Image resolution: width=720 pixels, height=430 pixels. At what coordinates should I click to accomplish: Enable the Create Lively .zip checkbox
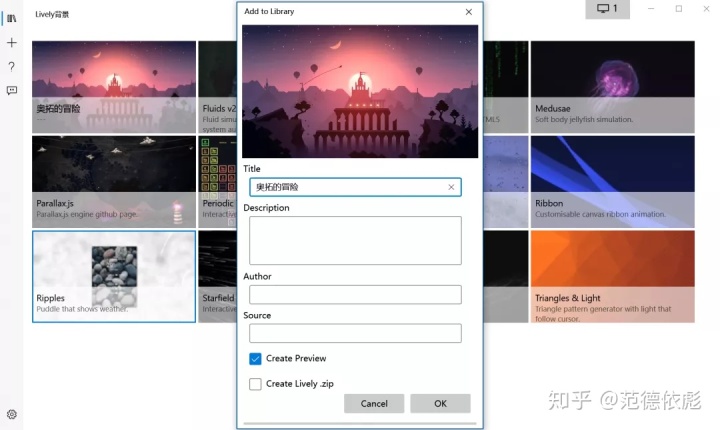255,384
